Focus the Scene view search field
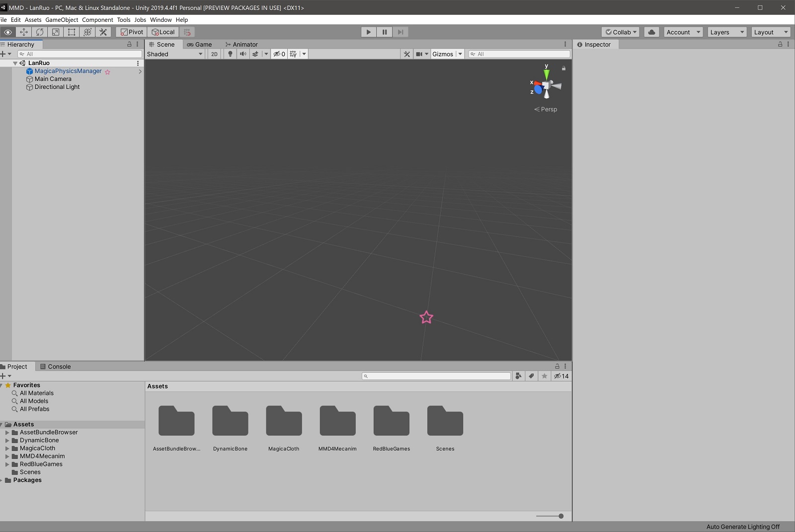The image size is (795, 532). click(519, 54)
